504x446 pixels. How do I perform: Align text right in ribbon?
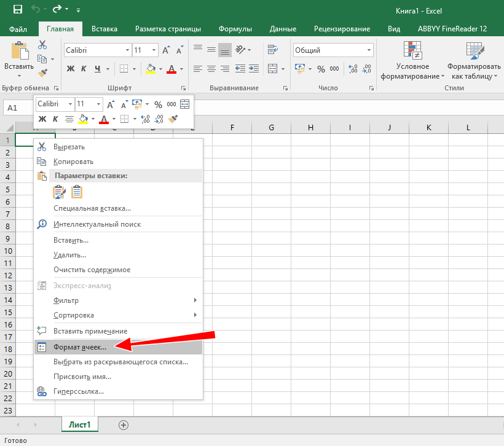[x=225, y=68]
